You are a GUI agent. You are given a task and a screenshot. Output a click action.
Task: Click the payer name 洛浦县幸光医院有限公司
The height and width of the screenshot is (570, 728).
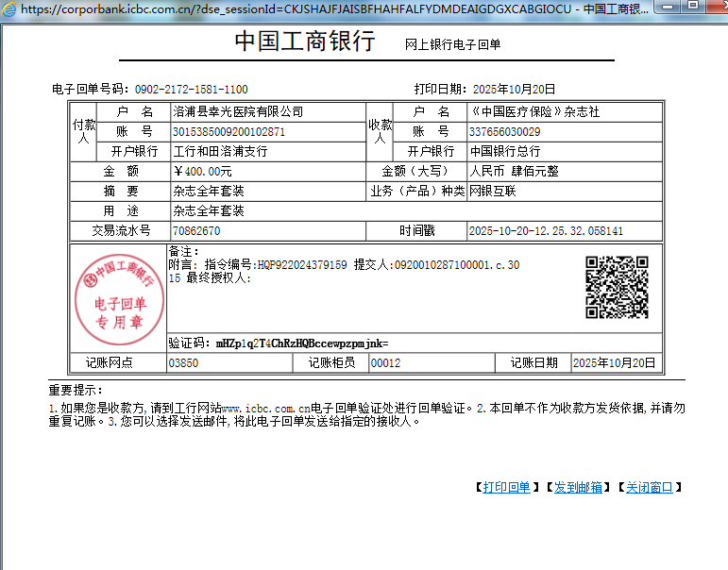tap(238, 111)
